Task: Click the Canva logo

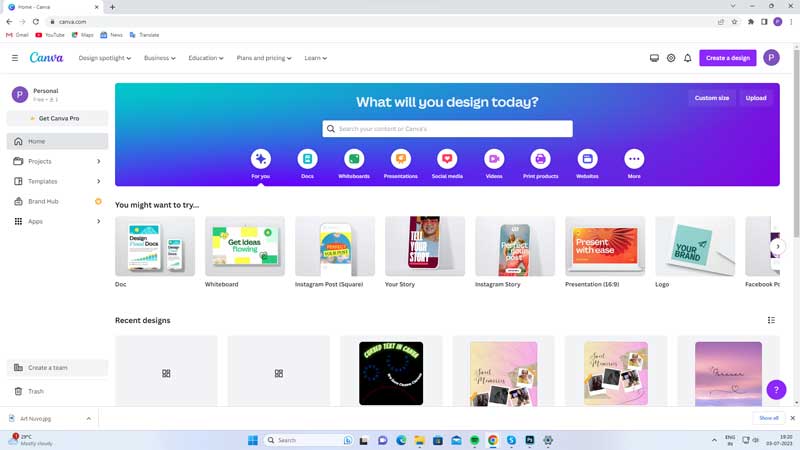Action: (46, 58)
